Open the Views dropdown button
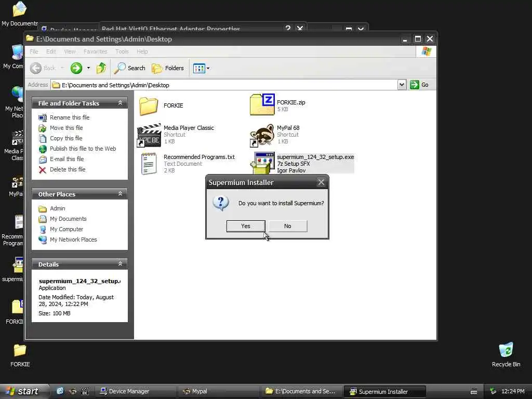Screen dimensions: 532x399 (201, 68)
